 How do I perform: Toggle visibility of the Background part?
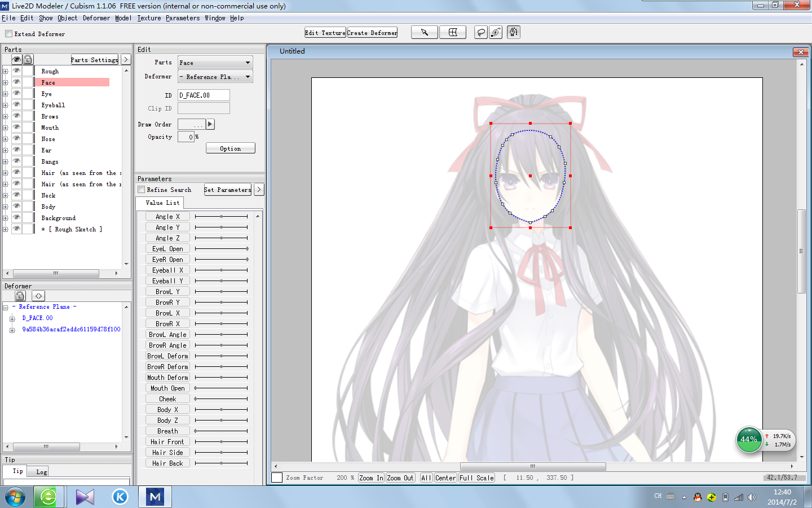pyautogui.click(x=17, y=218)
